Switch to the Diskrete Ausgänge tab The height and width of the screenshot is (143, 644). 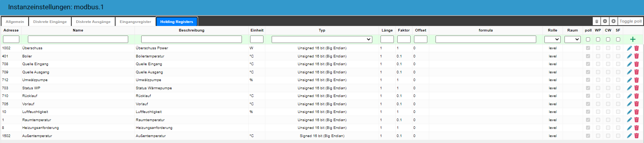point(93,21)
